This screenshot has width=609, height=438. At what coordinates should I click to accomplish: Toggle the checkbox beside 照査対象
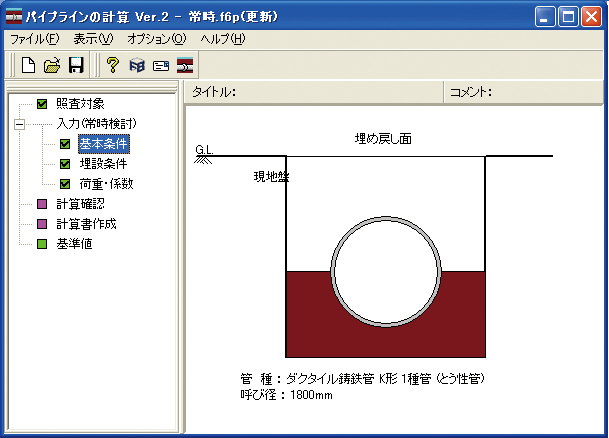click(42, 104)
